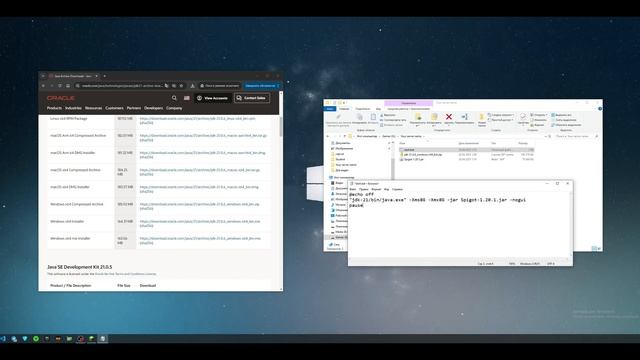Click the red Delete X icon in Explorer ribbon
This screenshot has width=640, height=360.
(449, 117)
